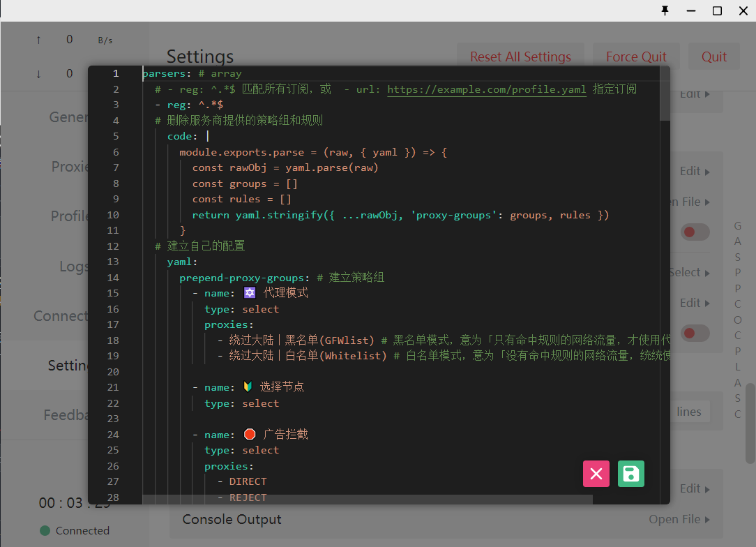Open the General tab in sidebar
Image resolution: width=756 pixels, height=547 pixels.
coord(68,117)
